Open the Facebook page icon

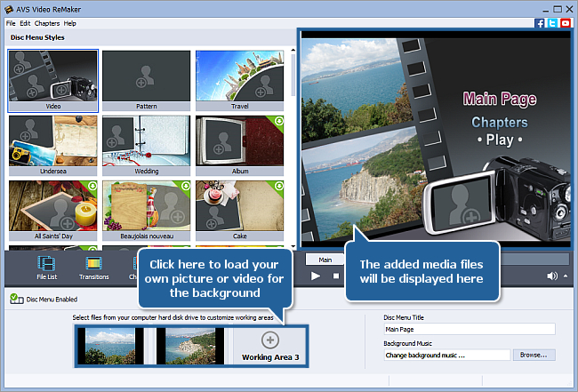point(539,23)
